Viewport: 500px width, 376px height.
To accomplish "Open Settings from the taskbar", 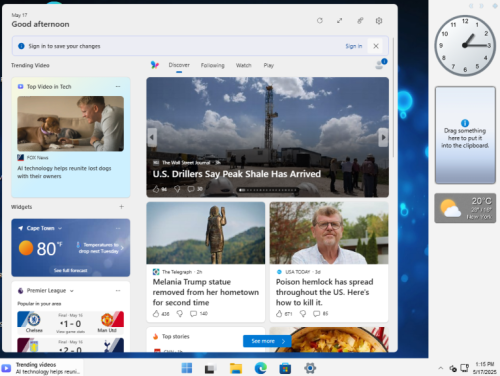I will pos(310,368).
